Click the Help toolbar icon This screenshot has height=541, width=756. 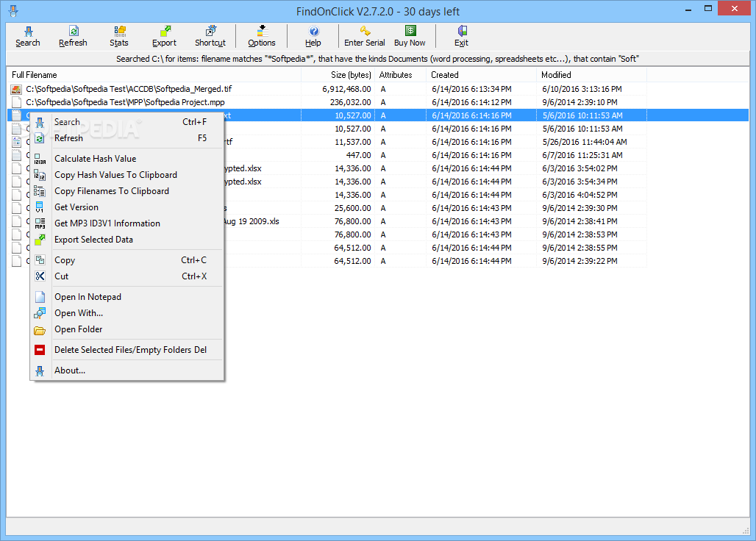313,32
